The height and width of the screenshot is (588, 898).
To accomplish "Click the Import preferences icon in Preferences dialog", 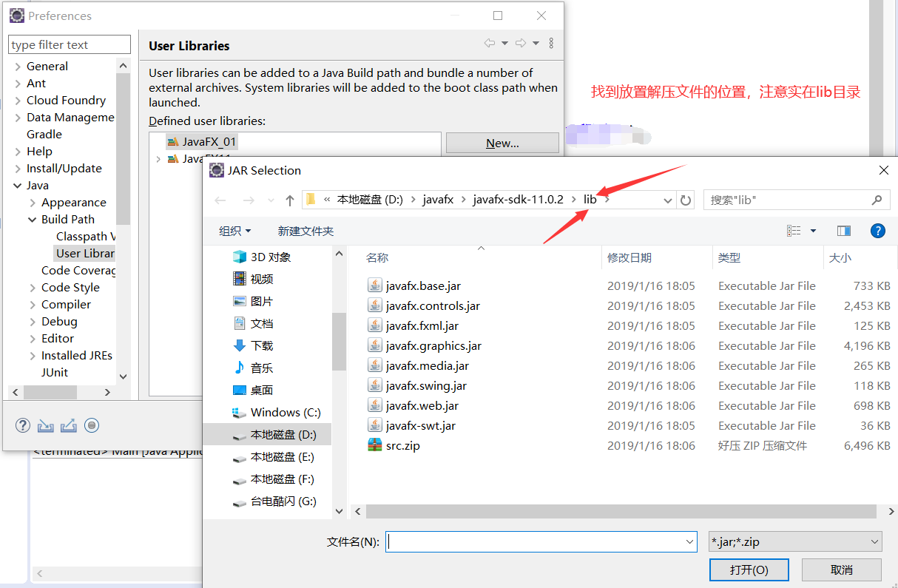I will 46,426.
